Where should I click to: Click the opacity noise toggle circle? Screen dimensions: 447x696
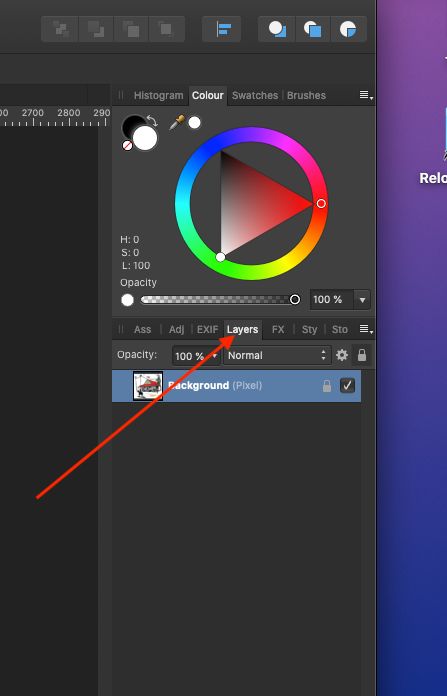click(x=127, y=300)
